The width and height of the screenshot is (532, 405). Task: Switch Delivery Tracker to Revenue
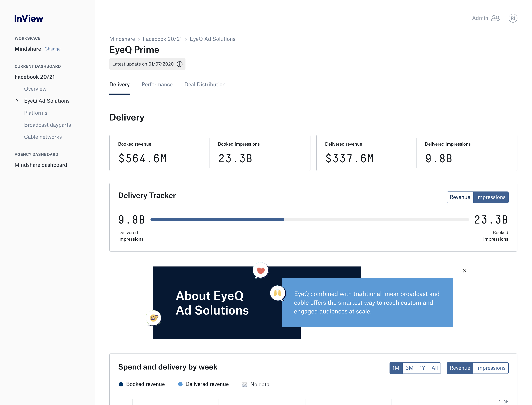point(460,197)
